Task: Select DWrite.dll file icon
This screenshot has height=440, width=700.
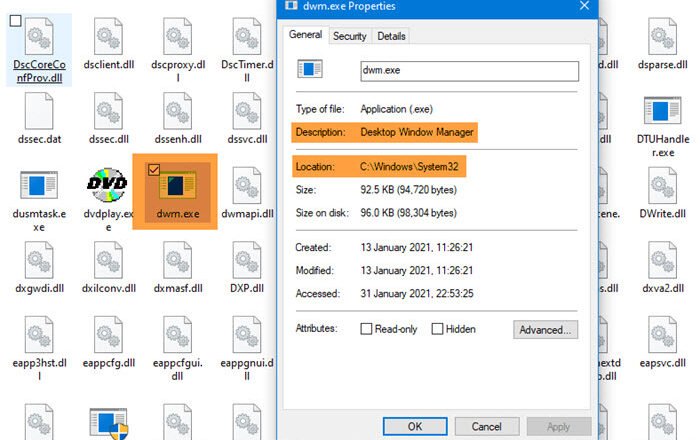Action: tap(662, 186)
